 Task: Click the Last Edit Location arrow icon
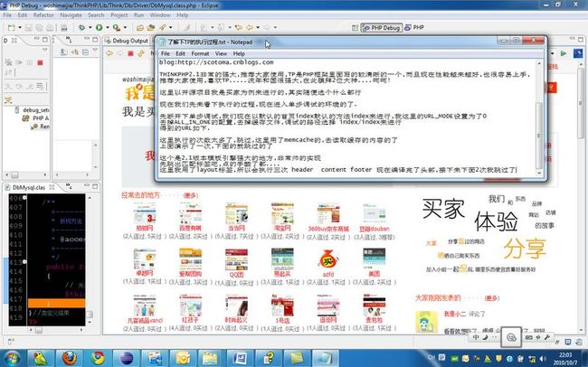coord(238,27)
